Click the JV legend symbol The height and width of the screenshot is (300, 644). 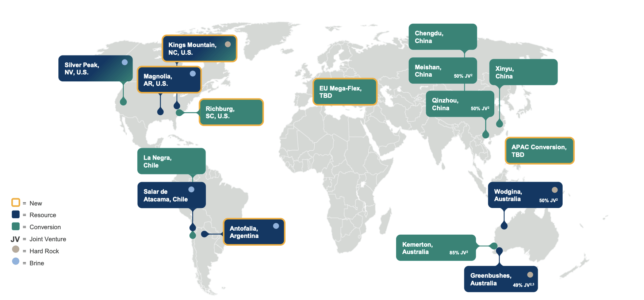(15, 239)
